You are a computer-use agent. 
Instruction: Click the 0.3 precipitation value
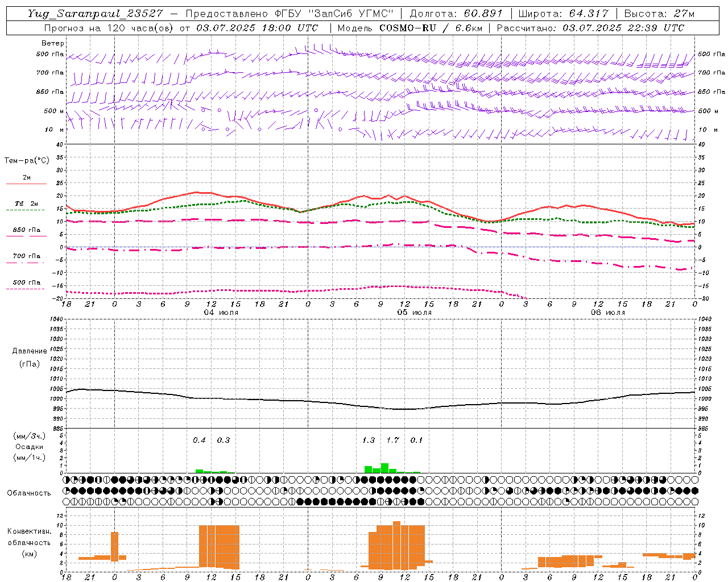point(224,440)
